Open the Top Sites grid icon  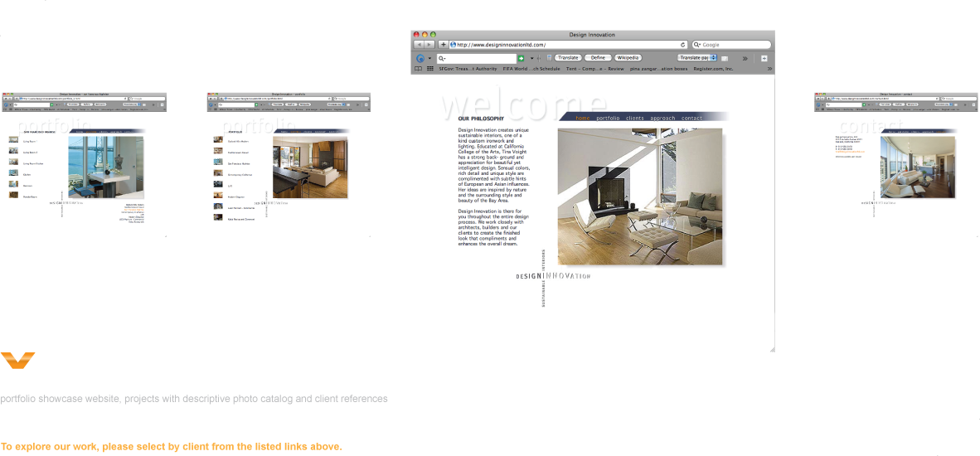pos(430,69)
